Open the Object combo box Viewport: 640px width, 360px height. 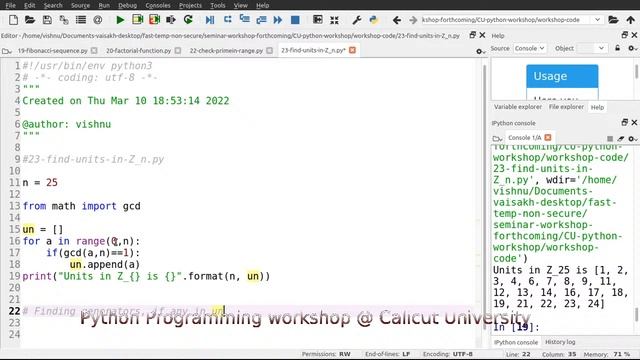[x=591, y=48]
